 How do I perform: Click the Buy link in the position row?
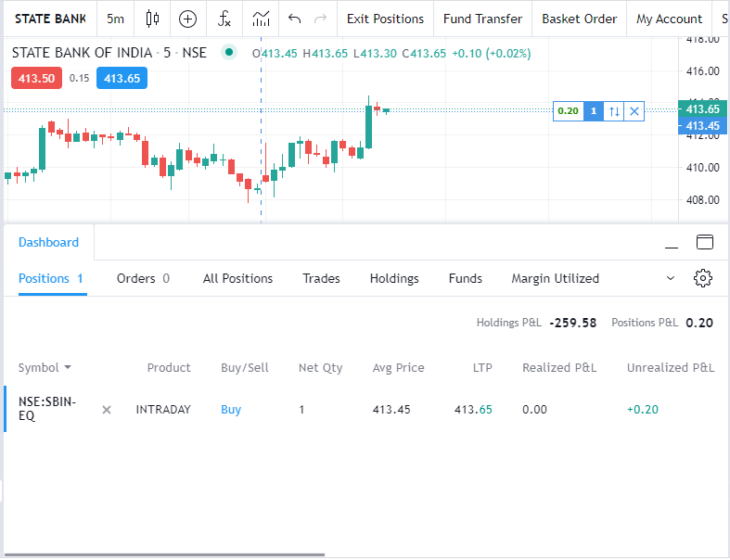click(231, 410)
